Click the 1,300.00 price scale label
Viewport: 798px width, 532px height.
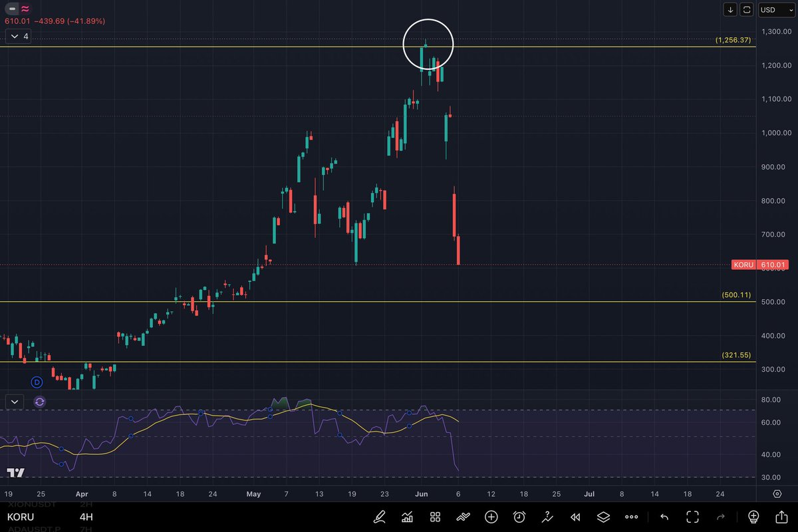tap(777, 31)
